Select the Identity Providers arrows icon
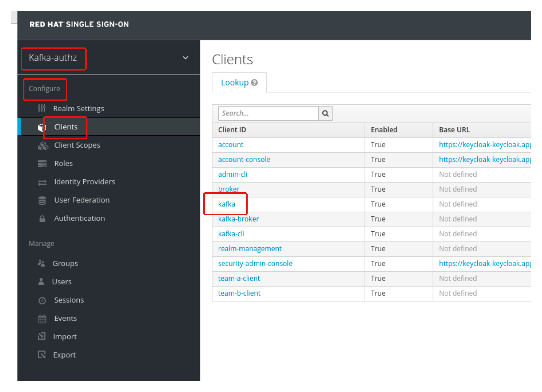This screenshot has width=542, height=392. [x=42, y=182]
